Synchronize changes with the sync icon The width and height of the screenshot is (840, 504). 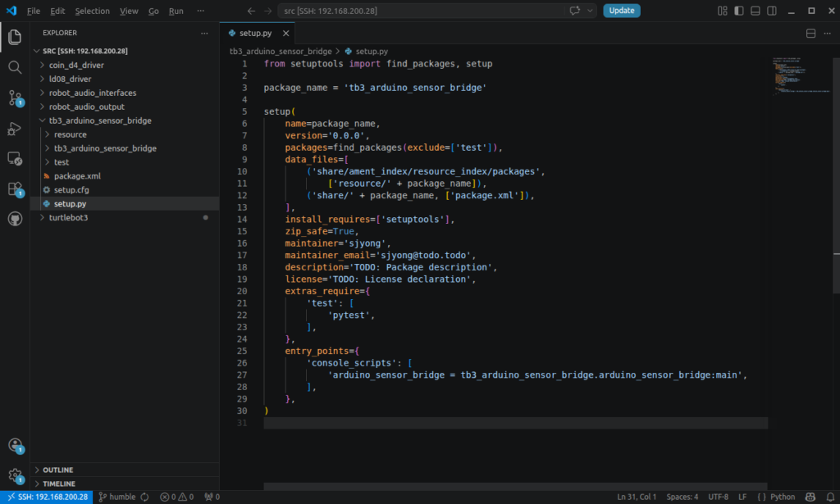coord(144,497)
